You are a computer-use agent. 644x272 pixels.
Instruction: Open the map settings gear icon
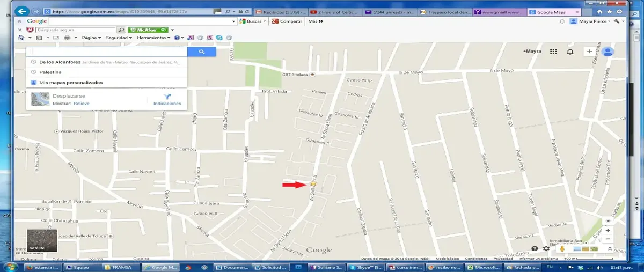(x=546, y=249)
